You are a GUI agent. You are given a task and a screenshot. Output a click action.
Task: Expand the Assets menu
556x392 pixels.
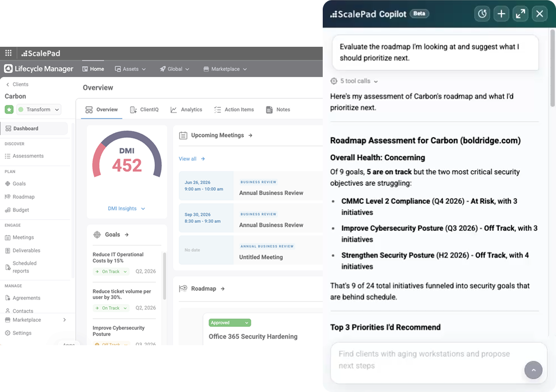pyautogui.click(x=130, y=69)
